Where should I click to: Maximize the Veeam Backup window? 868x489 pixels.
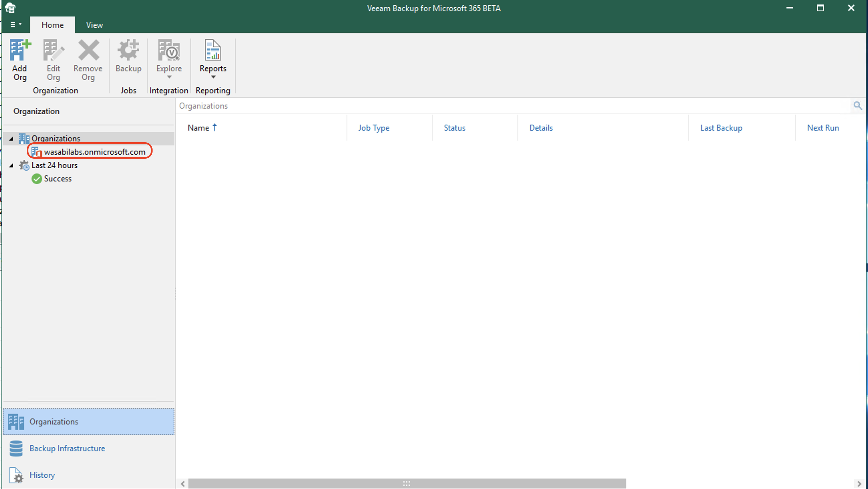(x=821, y=8)
